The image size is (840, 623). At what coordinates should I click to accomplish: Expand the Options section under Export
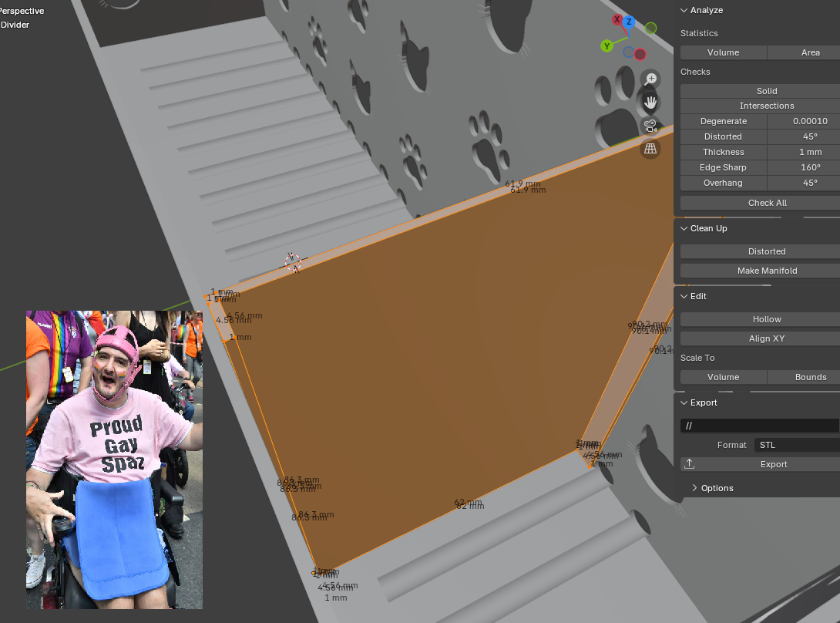point(694,488)
